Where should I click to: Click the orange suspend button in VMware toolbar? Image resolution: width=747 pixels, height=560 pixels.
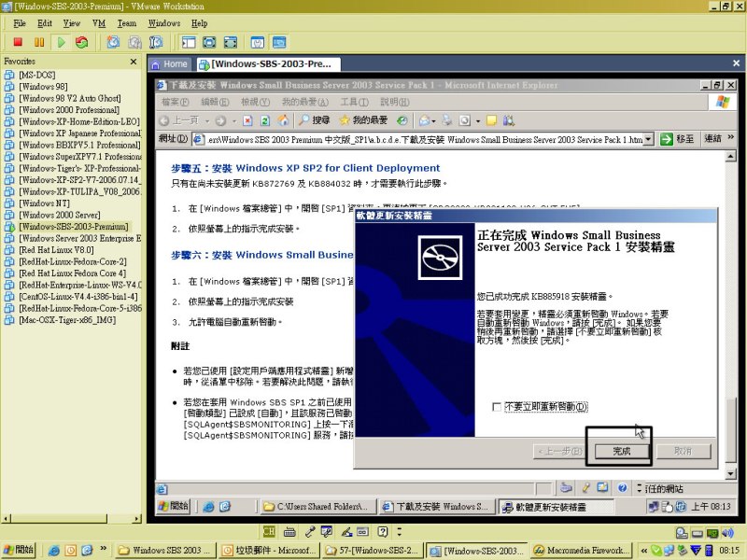point(39,42)
